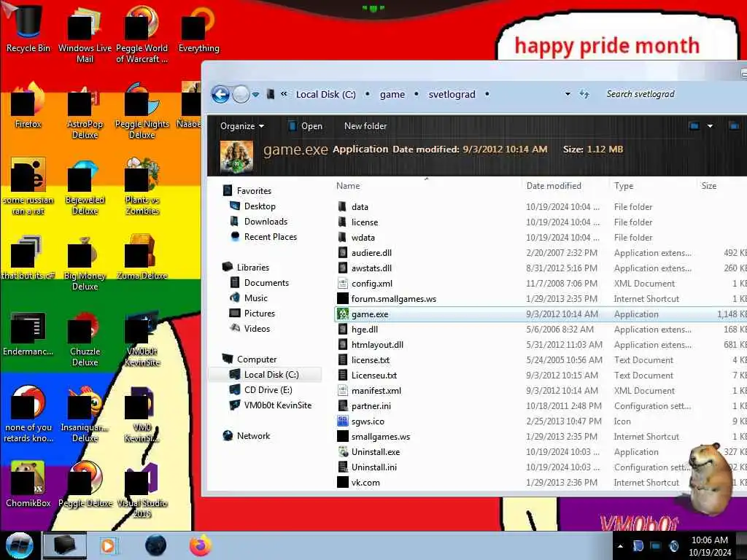
Task: Select the partner.ini file icon
Action: [343, 405]
